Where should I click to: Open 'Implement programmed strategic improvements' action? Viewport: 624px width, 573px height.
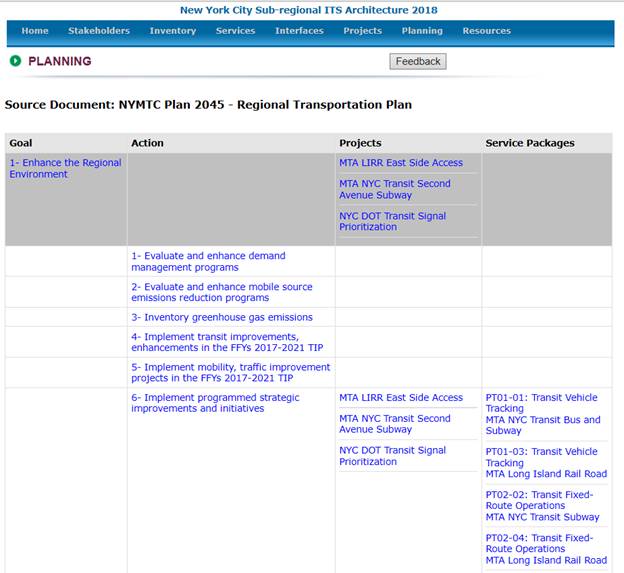tap(214, 403)
